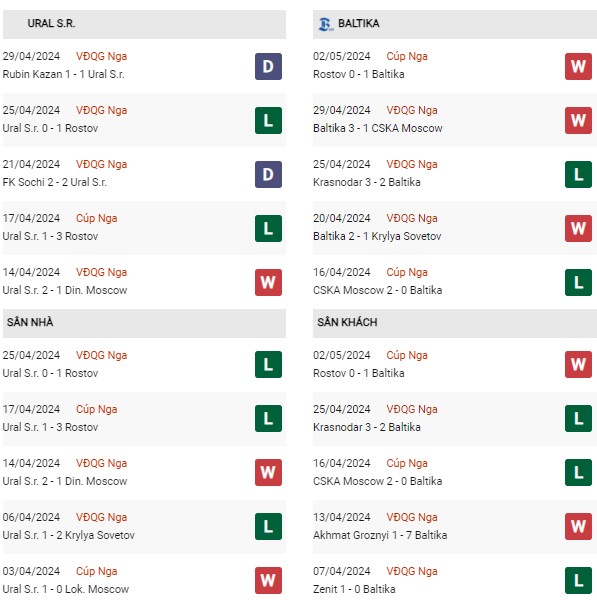Click the L badge for Ural 0-1 Rostov on 25/04 in the top form list
Screen dimensions: 597x600
point(268,121)
